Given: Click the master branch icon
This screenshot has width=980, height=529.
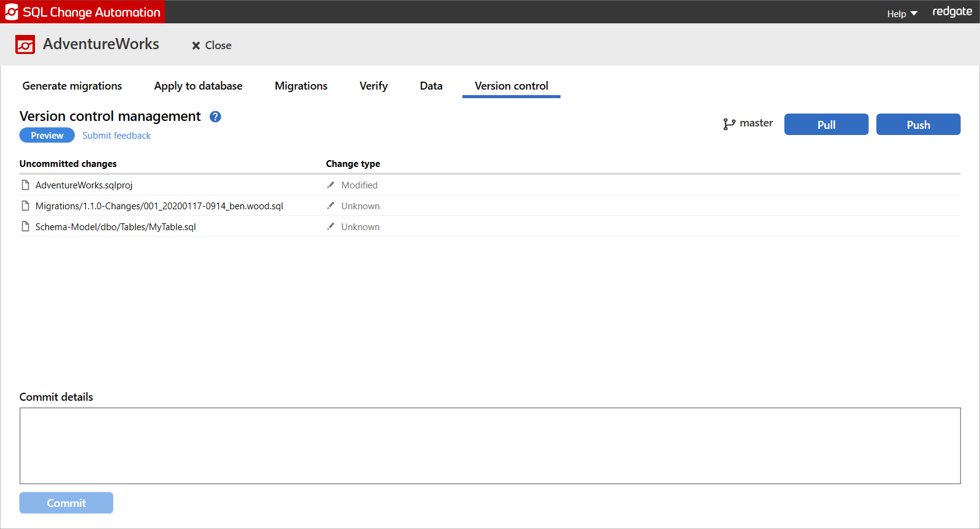Looking at the screenshot, I should 729,124.
